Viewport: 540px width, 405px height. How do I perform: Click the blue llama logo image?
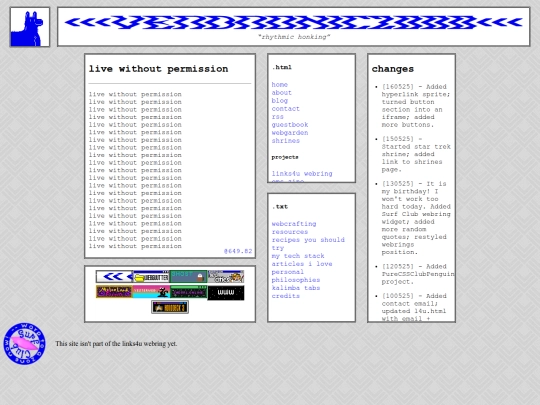[30, 27]
